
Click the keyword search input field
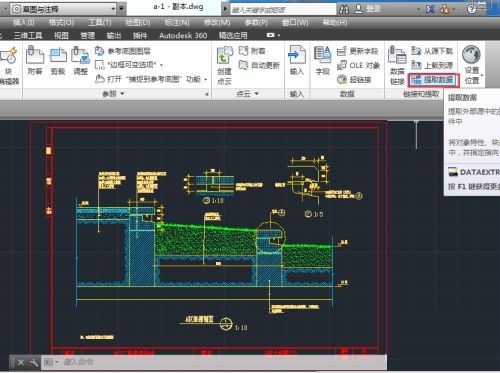(x=283, y=10)
